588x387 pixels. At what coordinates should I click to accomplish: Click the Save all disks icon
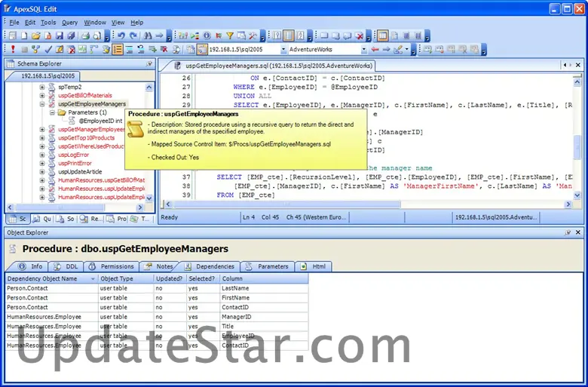click(x=71, y=36)
